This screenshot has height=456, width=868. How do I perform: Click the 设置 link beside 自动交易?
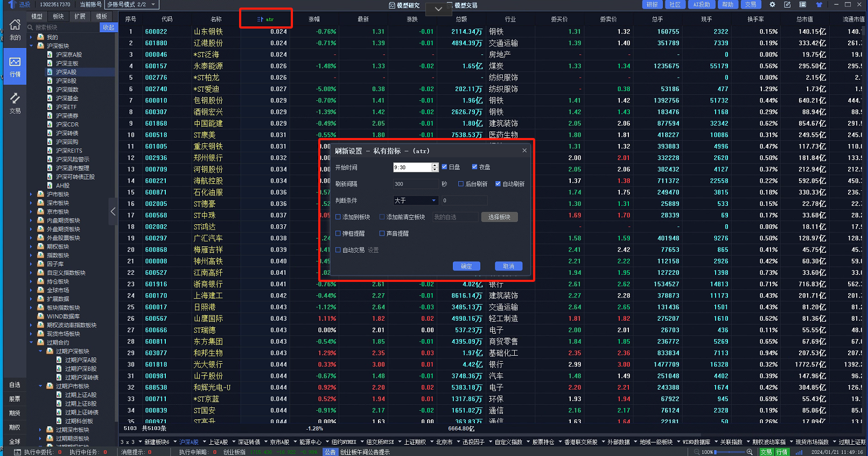click(x=373, y=250)
